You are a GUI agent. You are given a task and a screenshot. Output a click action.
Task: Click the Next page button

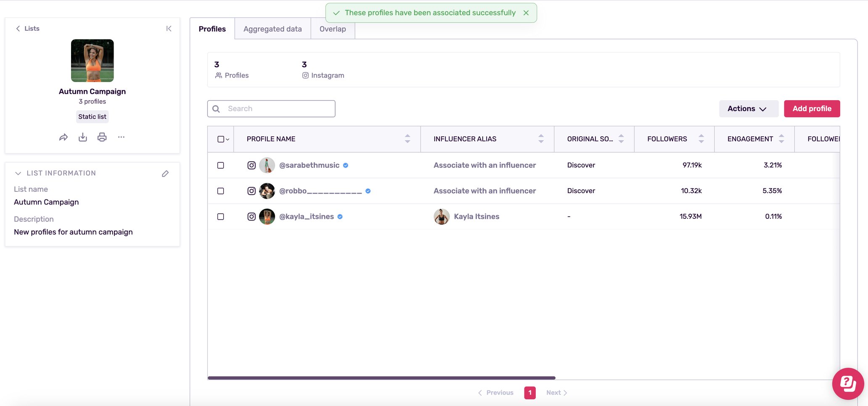click(x=557, y=393)
